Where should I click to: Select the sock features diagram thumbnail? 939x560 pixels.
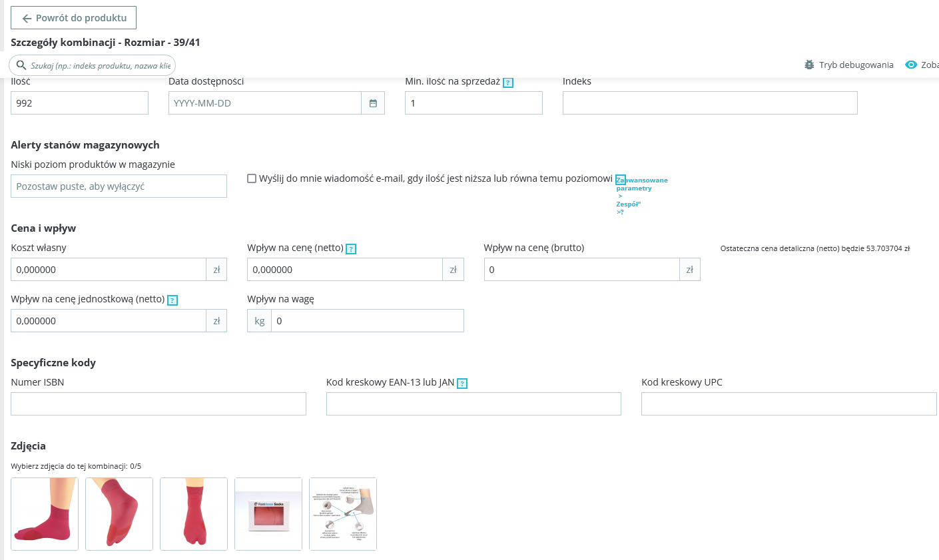click(343, 513)
